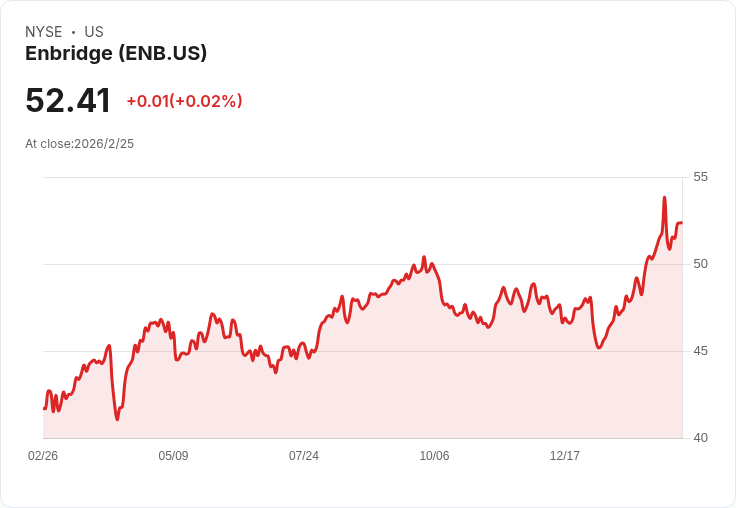Select the 02/26 date on x-axis

43,456
